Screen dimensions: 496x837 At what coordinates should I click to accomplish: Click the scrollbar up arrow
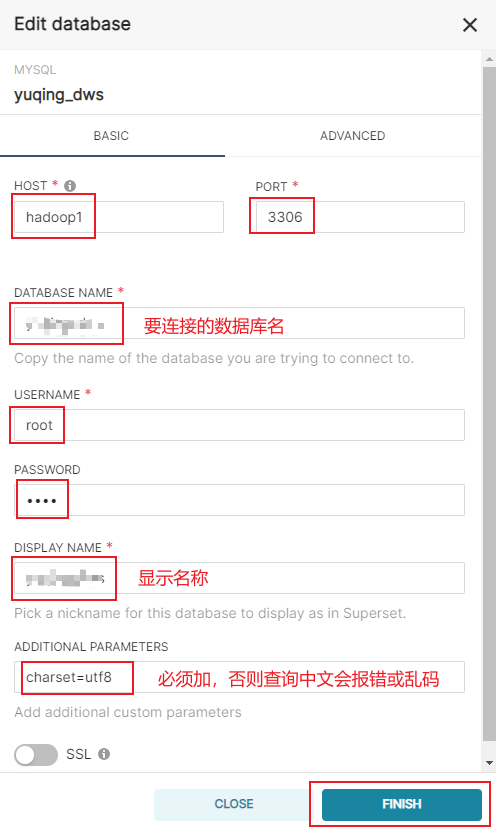point(489,59)
